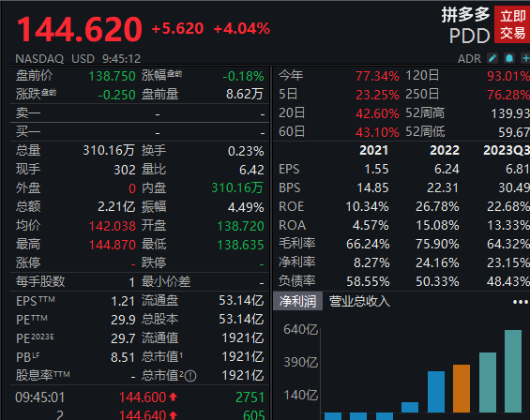This screenshot has height=420, width=530.
Task: Click the orange bar in profit chart
Action: click(462, 388)
